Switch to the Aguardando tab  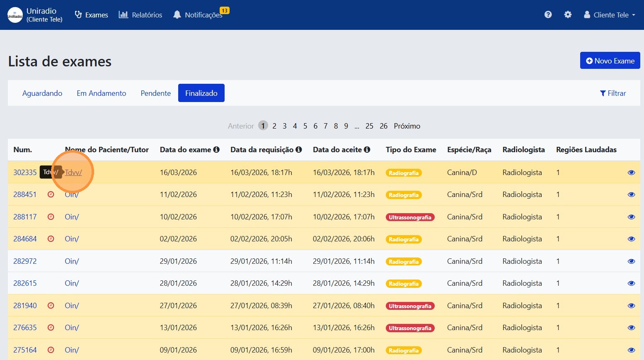click(42, 93)
